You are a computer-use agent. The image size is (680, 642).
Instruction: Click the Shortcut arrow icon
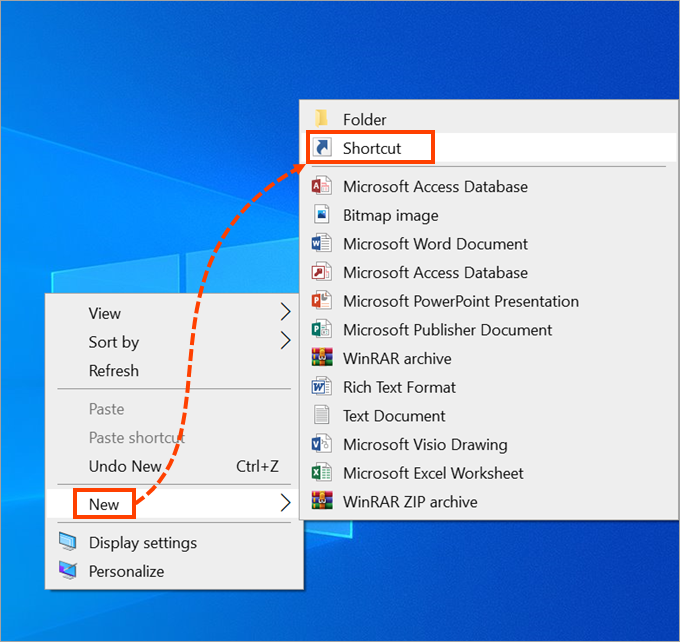(x=322, y=148)
